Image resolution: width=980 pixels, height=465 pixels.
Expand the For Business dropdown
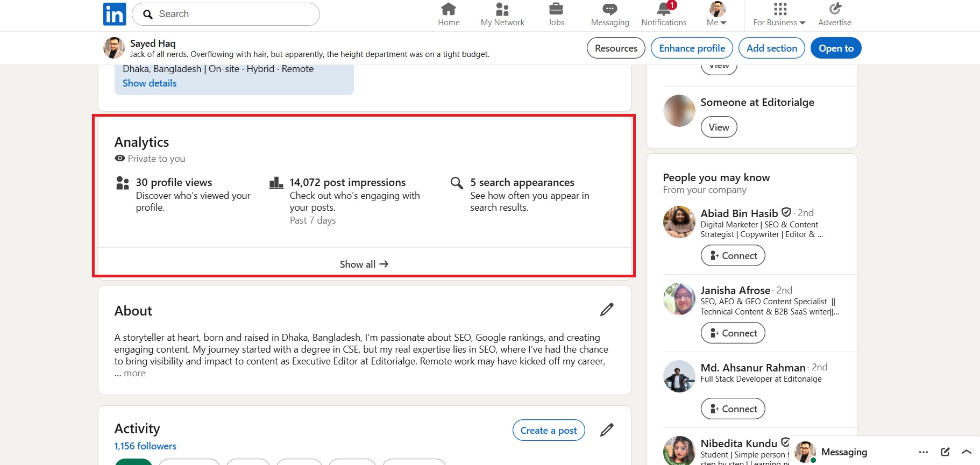point(779,15)
